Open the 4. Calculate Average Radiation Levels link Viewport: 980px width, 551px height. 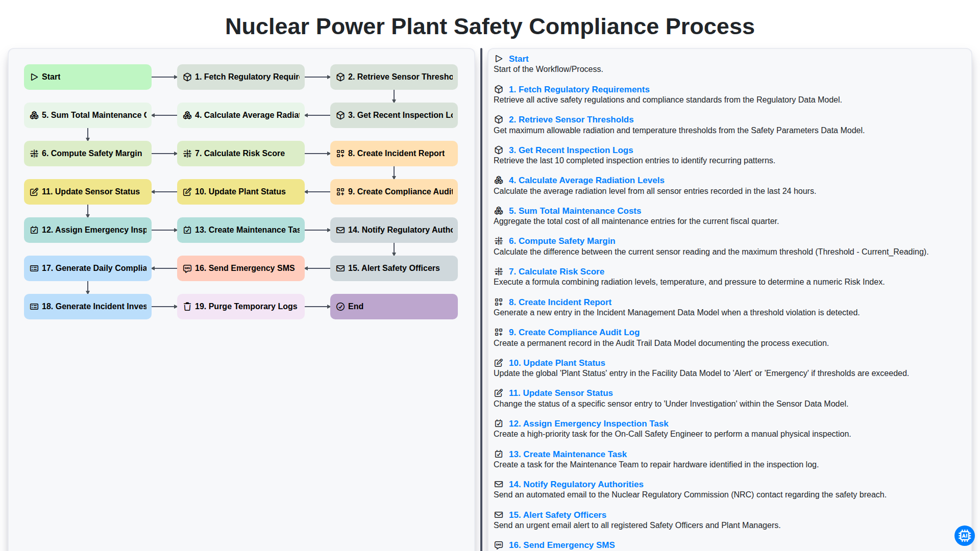[x=586, y=180]
